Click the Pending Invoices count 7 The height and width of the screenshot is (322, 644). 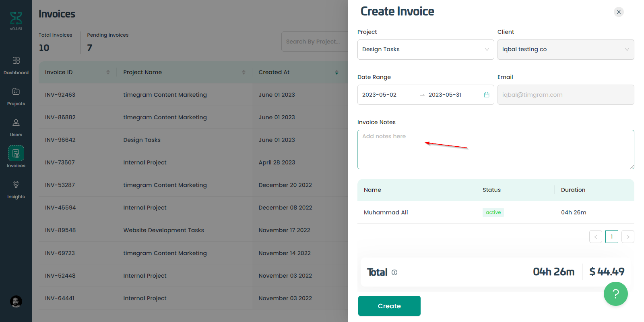point(90,48)
